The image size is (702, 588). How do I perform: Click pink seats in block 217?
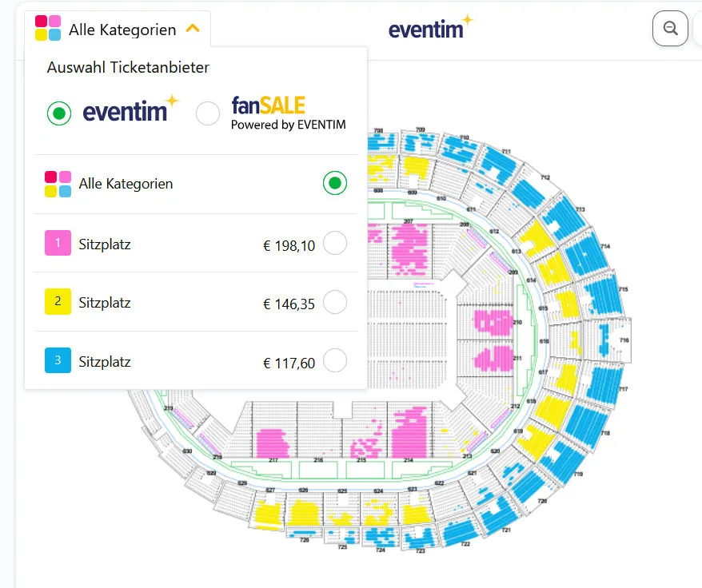[x=271, y=442]
